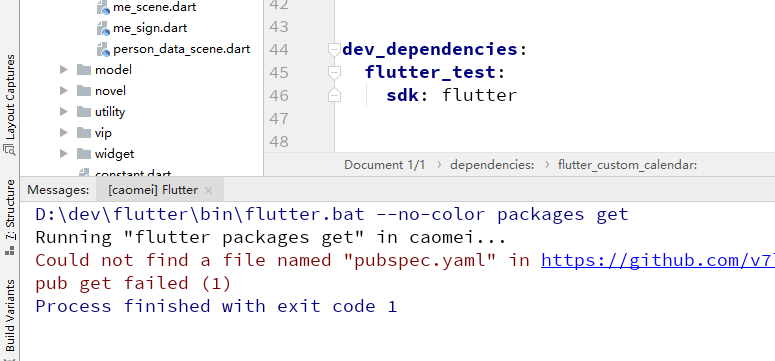Open the github.com link in error output
The height and width of the screenshot is (361, 775).
pyautogui.click(x=658, y=260)
